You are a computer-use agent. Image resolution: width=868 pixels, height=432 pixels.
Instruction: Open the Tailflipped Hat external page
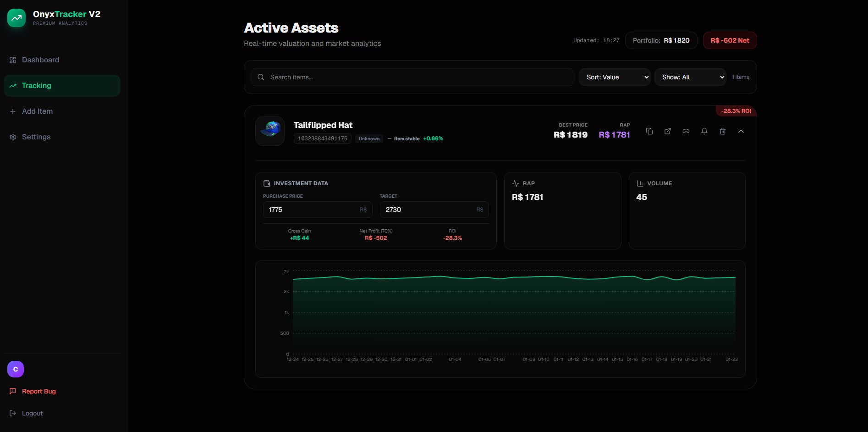pos(668,131)
